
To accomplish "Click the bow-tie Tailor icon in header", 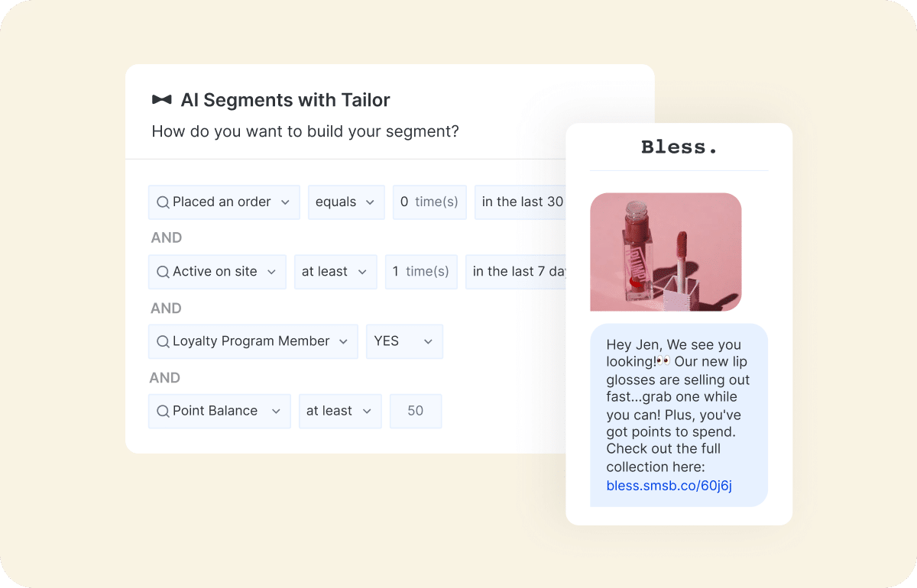I will click(x=161, y=99).
